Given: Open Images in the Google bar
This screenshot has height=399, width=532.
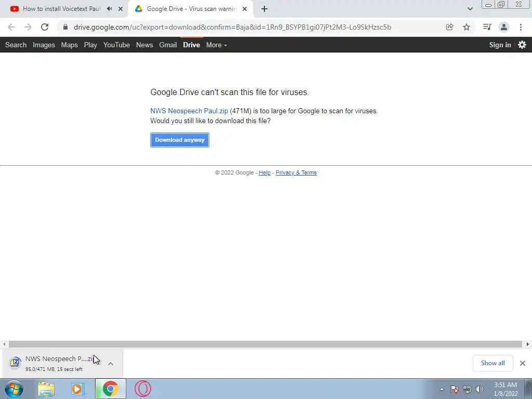Looking at the screenshot, I should [x=44, y=45].
